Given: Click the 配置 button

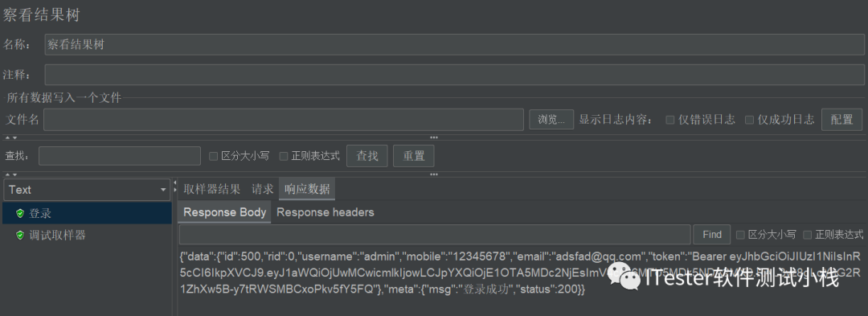Looking at the screenshot, I should (841, 120).
